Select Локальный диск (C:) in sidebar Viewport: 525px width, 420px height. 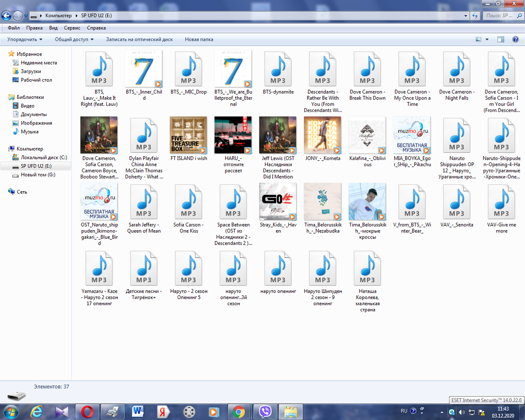(x=39, y=157)
